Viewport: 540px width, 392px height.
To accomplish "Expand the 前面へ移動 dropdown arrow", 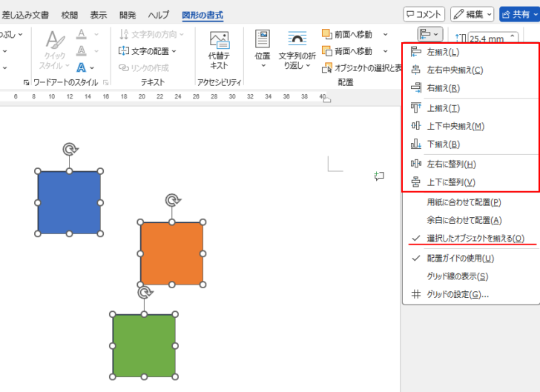I will pos(386,34).
